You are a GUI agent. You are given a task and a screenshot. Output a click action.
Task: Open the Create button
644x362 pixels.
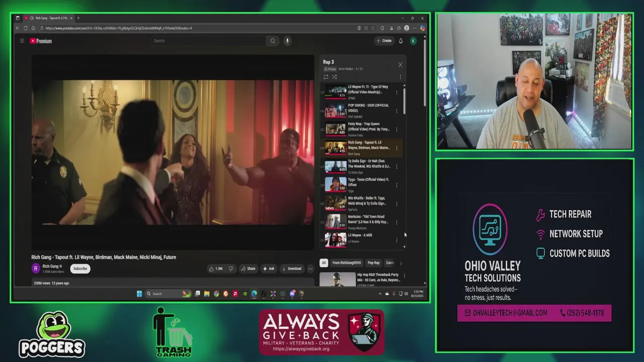tap(384, 41)
